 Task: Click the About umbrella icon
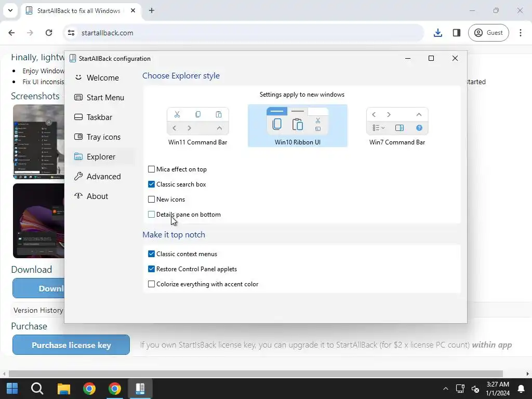click(78, 196)
